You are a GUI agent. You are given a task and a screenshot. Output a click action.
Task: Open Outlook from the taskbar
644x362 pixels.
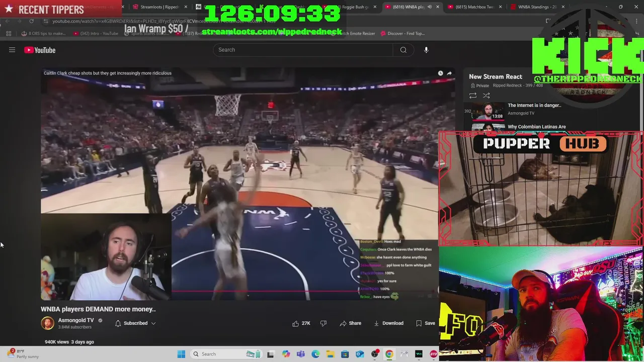pos(360,354)
